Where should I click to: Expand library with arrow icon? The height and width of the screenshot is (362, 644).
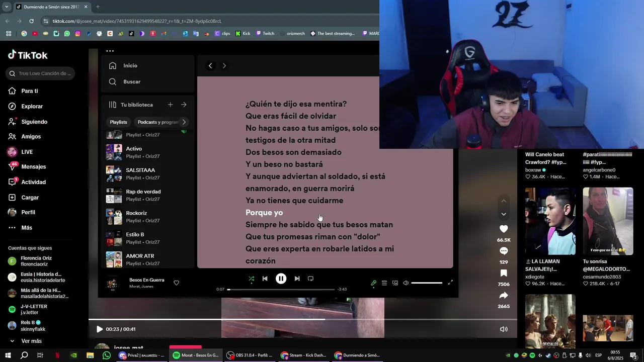point(184,105)
